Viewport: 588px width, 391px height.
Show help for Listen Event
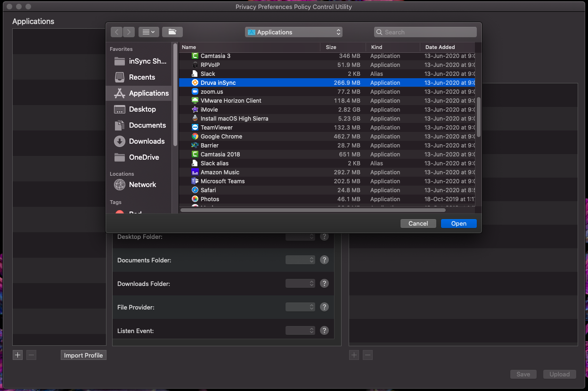pos(324,331)
